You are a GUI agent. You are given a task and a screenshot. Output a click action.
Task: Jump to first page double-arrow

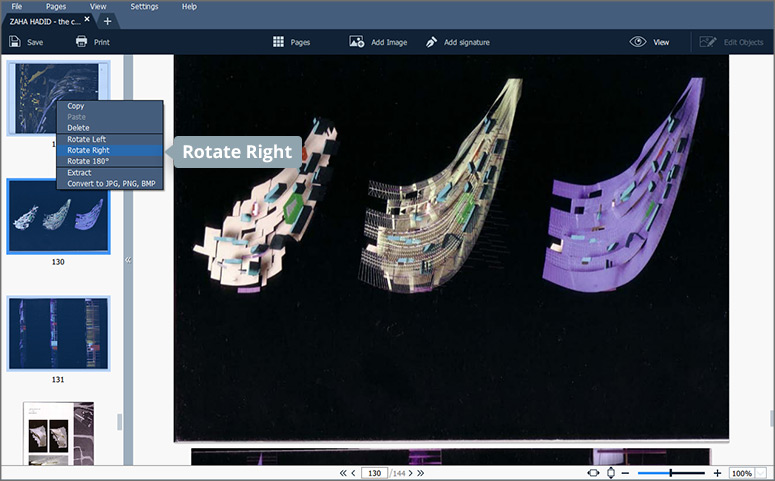click(x=343, y=473)
